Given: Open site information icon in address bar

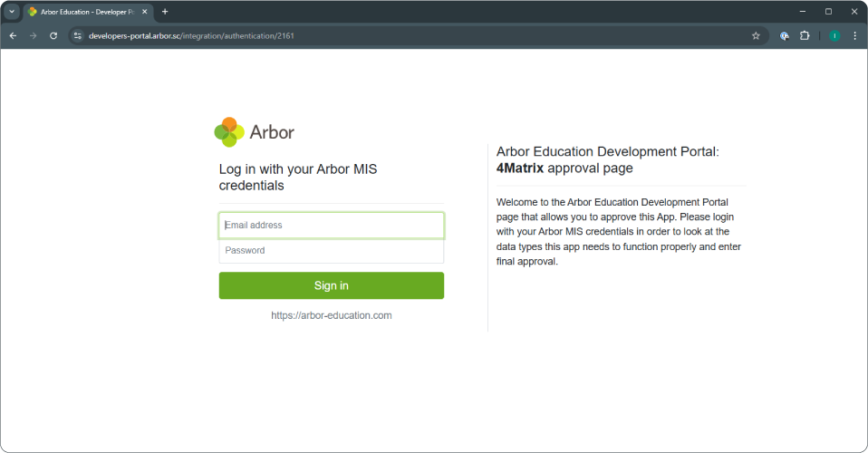Looking at the screenshot, I should [78, 36].
